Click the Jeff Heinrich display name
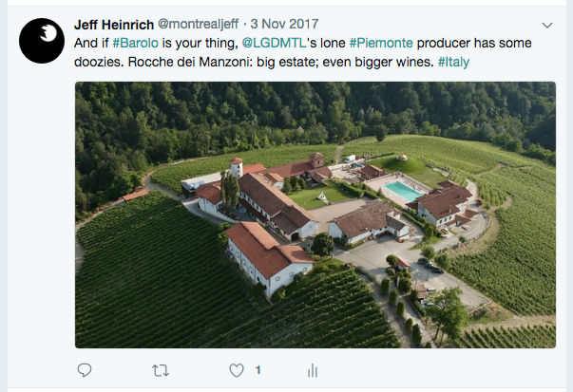 pos(114,25)
